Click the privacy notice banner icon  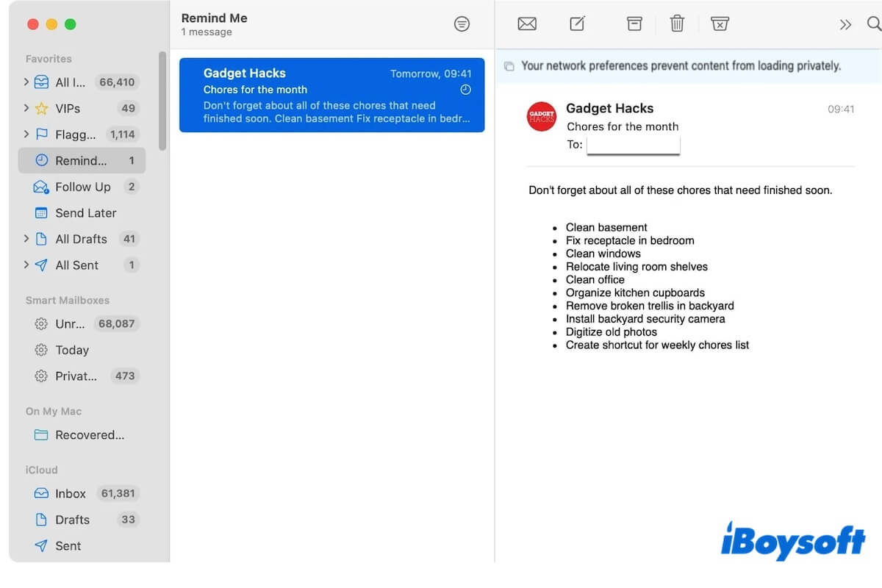click(509, 66)
